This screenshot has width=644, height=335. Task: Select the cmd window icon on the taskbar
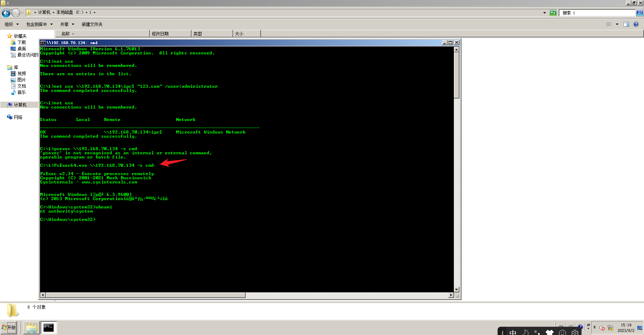tap(49, 327)
